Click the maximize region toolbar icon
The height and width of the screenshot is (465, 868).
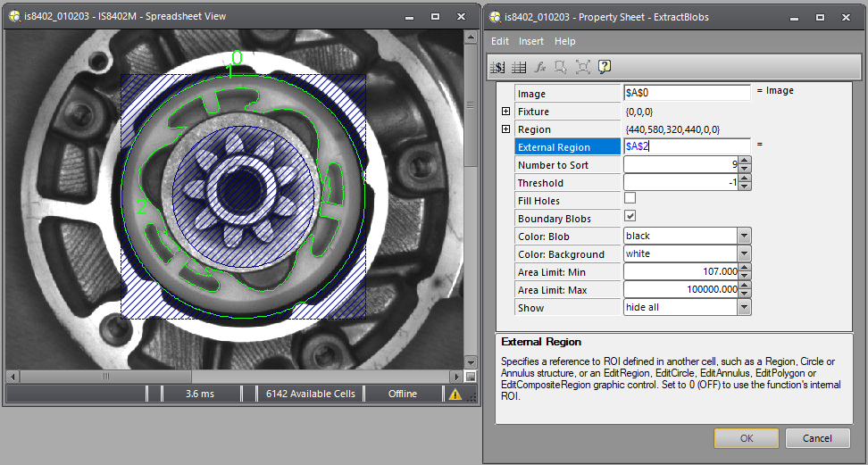click(582, 67)
